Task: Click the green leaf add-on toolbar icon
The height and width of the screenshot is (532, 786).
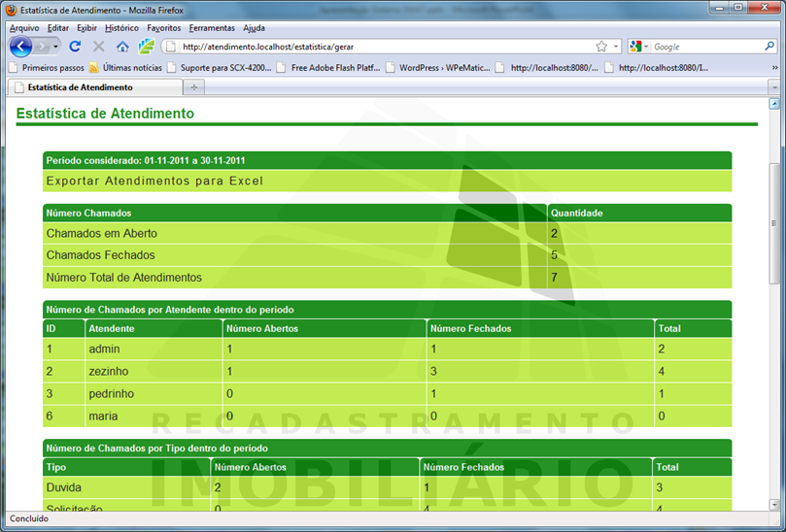Action: coord(147,47)
